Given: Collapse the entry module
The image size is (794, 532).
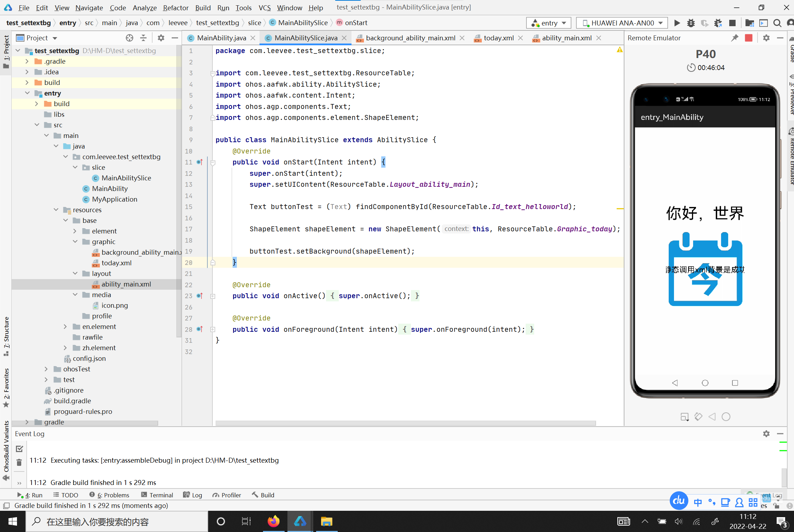Looking at the screenshot, I should [x=27, y=93].
